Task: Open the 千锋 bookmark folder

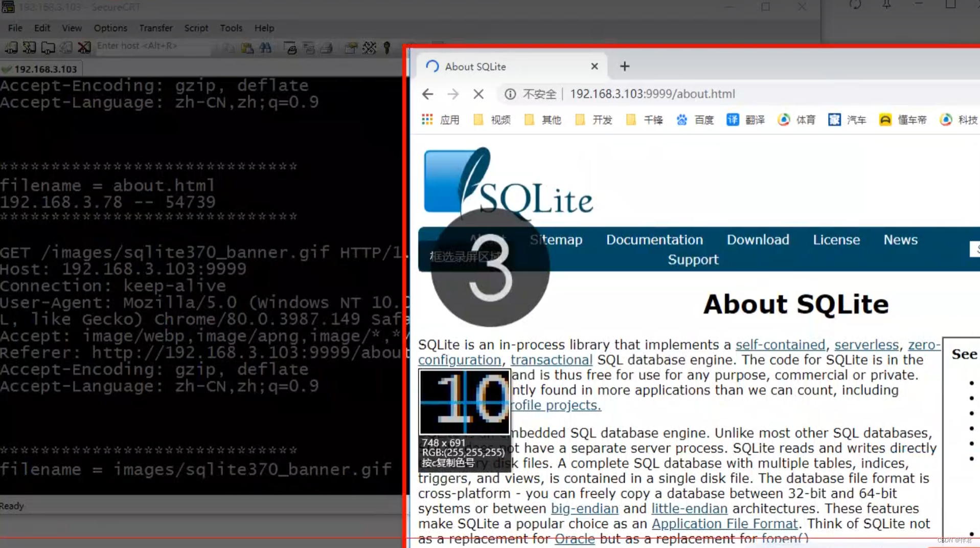Action: tap(645, 120)
